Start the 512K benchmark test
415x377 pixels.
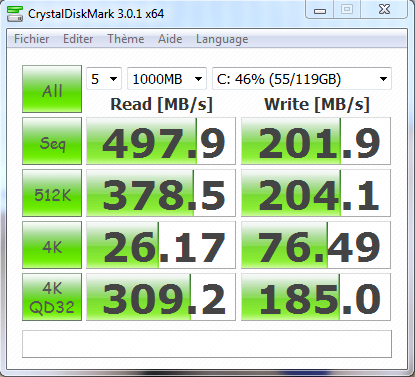click(x=52, y=193)
